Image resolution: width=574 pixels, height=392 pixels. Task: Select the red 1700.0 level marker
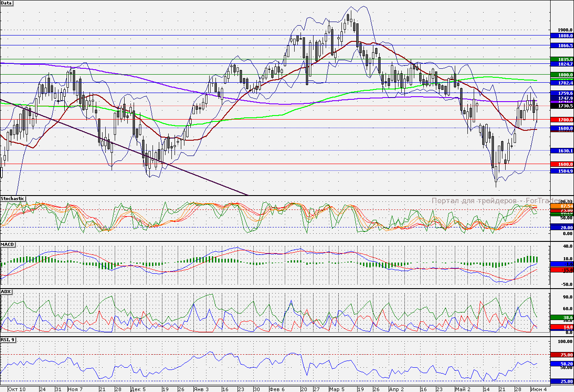561,120
